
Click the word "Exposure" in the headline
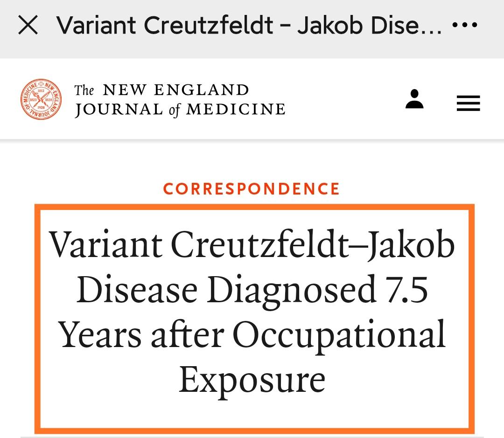click(252, 379)
